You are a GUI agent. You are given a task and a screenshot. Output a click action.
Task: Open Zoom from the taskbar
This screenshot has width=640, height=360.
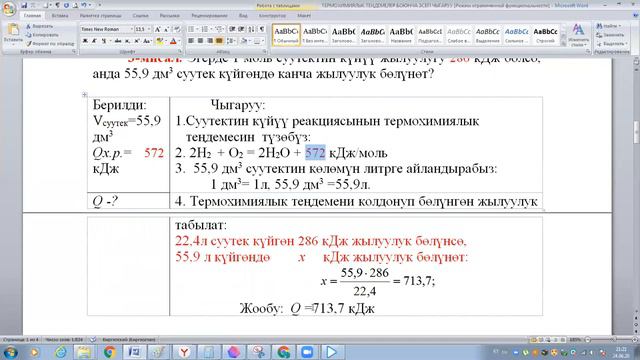[307, 352]
